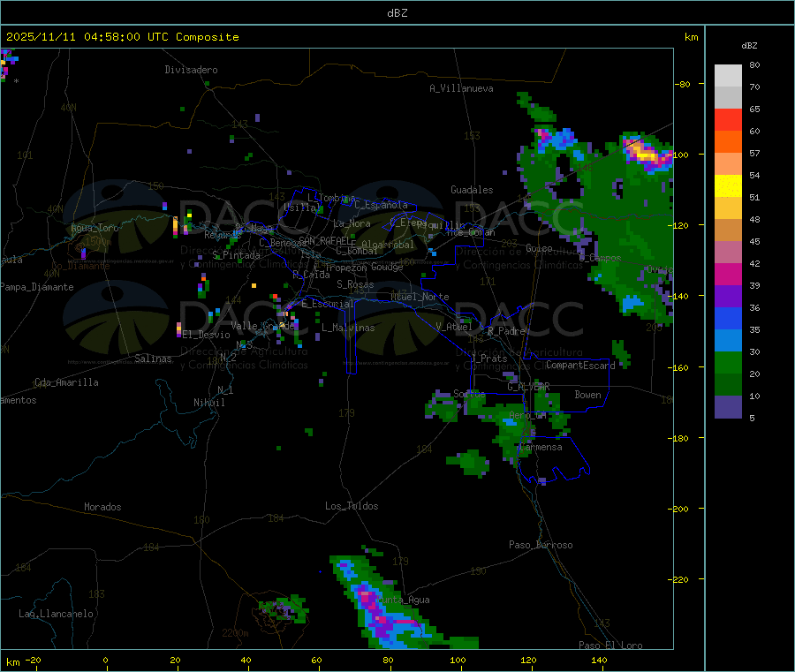
Task: Click the orange 57-60 dBZ legend band
Action: pos(728,142)
